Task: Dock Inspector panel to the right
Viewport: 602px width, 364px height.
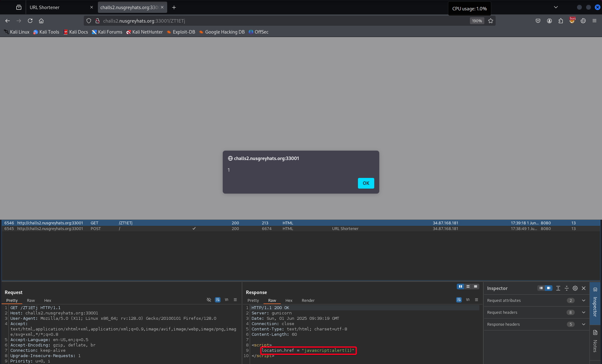Action: click(549, 288)
